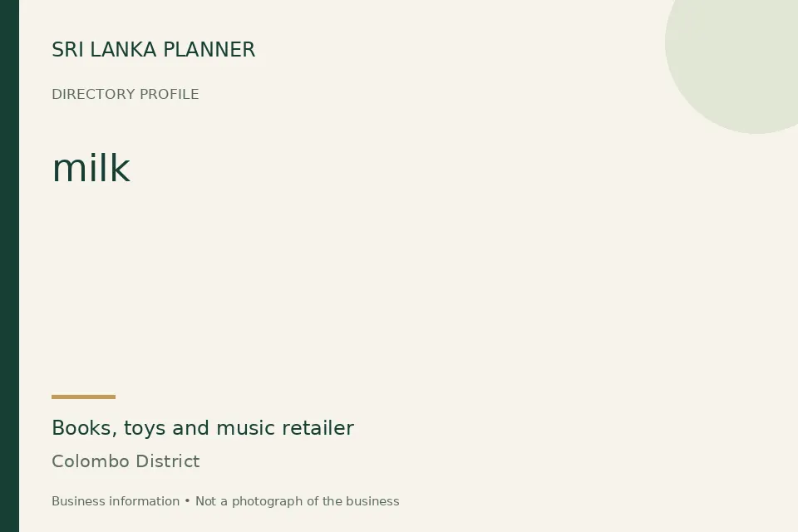Screen dimensions: 798x532
Task: Select the word District
Action: click(168, 461)
